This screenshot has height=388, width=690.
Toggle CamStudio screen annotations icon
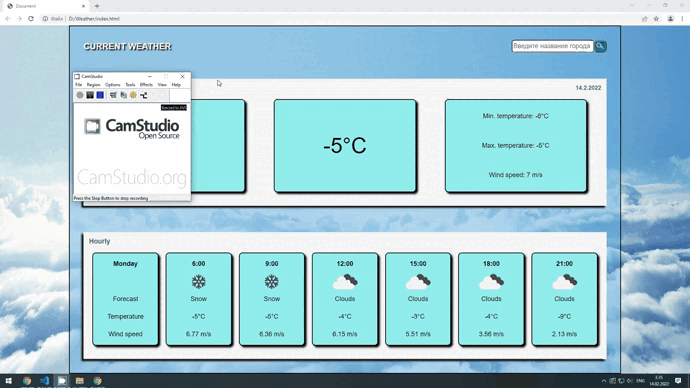(113, 95)
